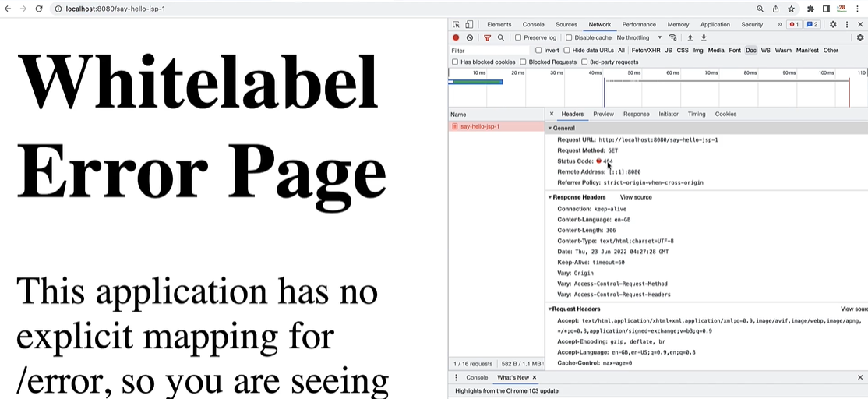This screenshot has width=868, height=399.
Task: Open the No throttling dropdown
Action: click(639, 37)
